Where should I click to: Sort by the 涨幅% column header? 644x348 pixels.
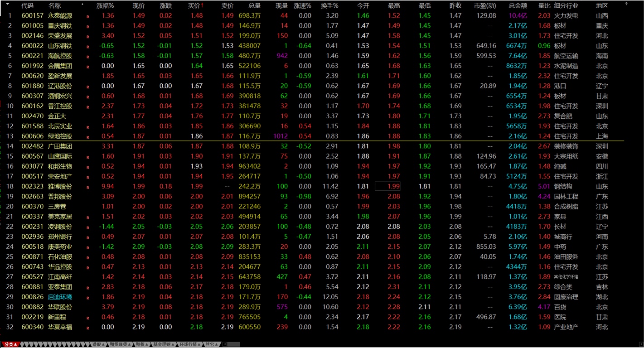(x=105, y=5)
